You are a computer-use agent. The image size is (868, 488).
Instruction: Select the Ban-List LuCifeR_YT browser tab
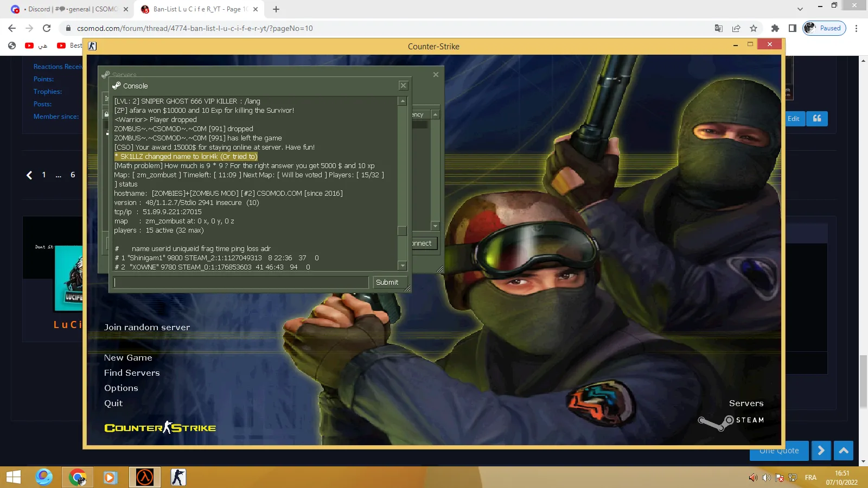(200, 9)
